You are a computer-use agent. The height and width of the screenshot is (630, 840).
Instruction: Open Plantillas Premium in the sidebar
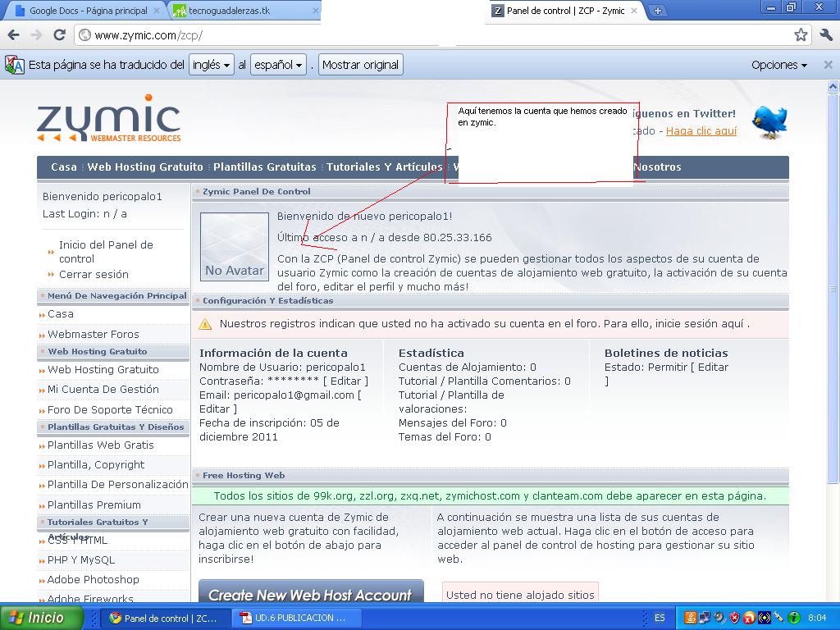click(x=94, y=505)
